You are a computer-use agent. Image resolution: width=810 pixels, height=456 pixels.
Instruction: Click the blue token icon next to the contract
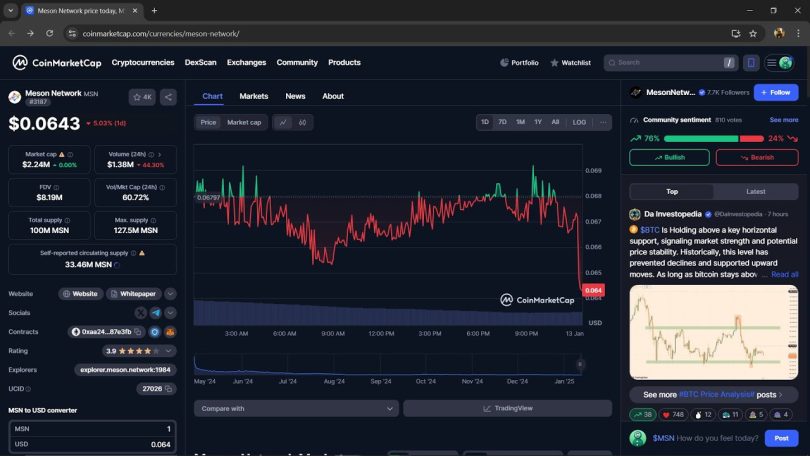pos(154,332)
